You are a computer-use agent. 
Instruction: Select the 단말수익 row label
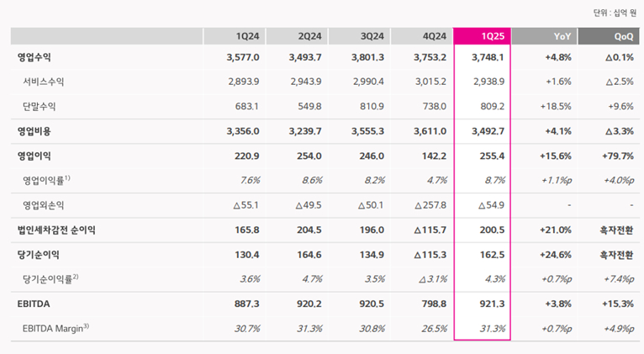(39, 106)
